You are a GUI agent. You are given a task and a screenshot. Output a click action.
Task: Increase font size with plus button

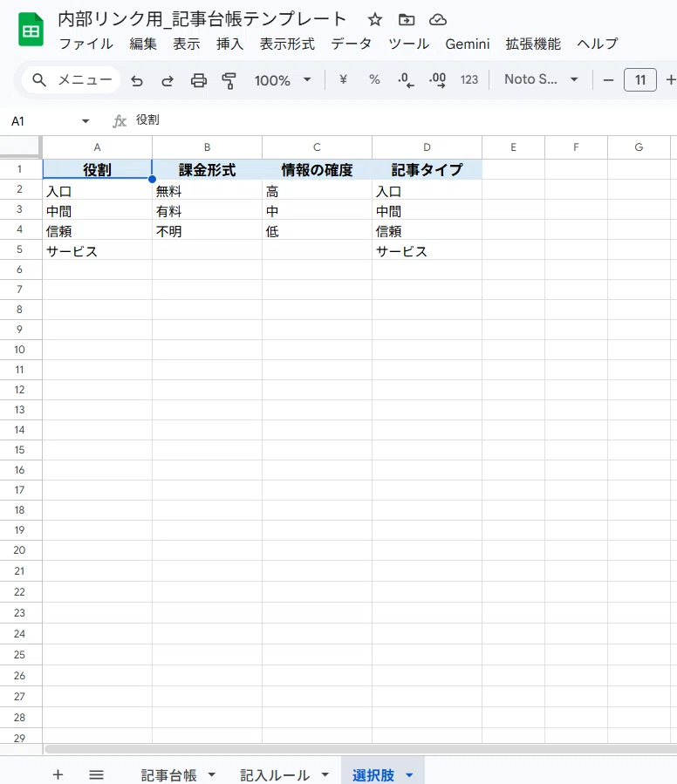[x=671, y=80]
